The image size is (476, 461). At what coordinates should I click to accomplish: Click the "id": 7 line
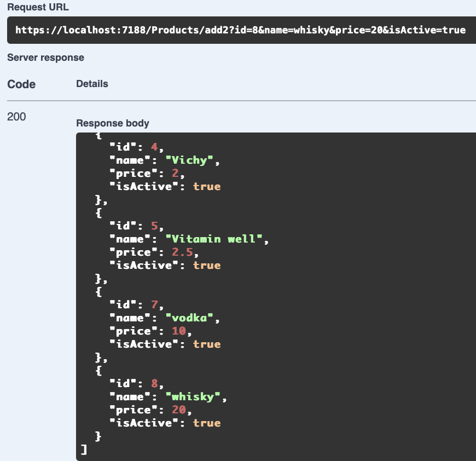(137, 304)
